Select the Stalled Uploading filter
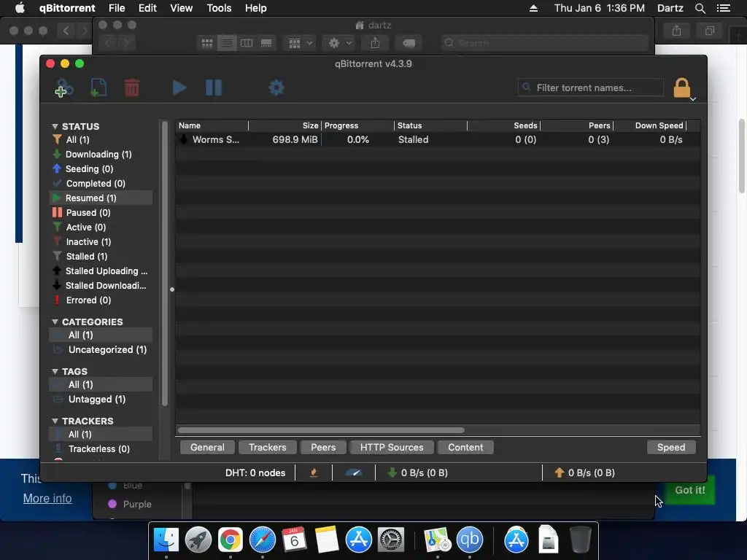 [x=101, y=271]
